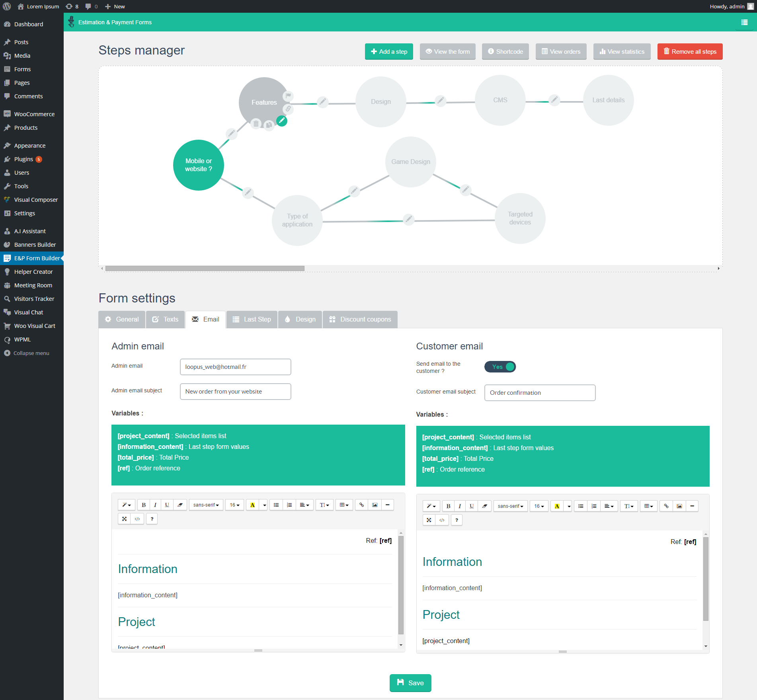757x700 pixels.
Task: Click the Add a step button
Action: click(388, 51)
